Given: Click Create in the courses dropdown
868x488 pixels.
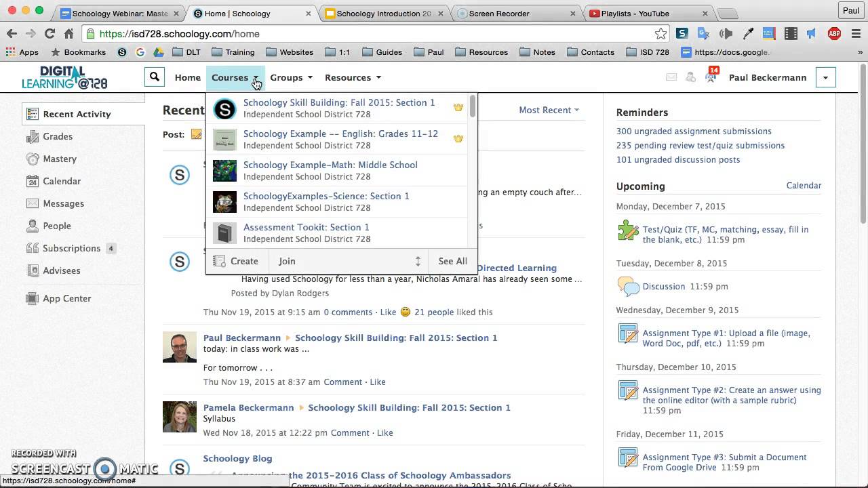Looking at the screenshot, I should [237, 261].
